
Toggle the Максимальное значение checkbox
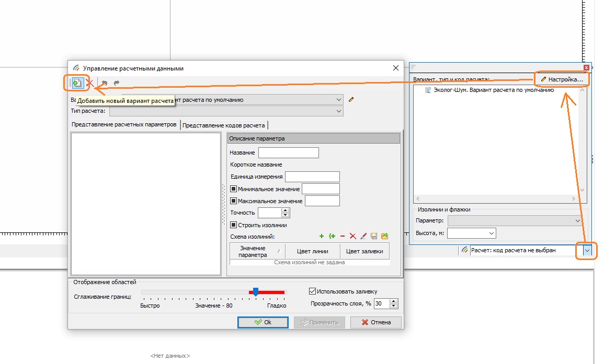(x=234, y=201)
